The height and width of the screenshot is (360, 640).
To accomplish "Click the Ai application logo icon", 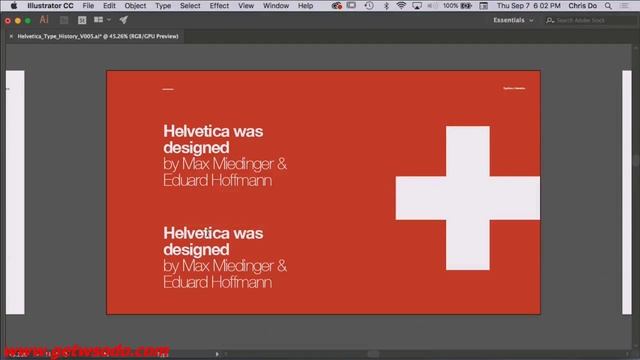I will [44, 20].
